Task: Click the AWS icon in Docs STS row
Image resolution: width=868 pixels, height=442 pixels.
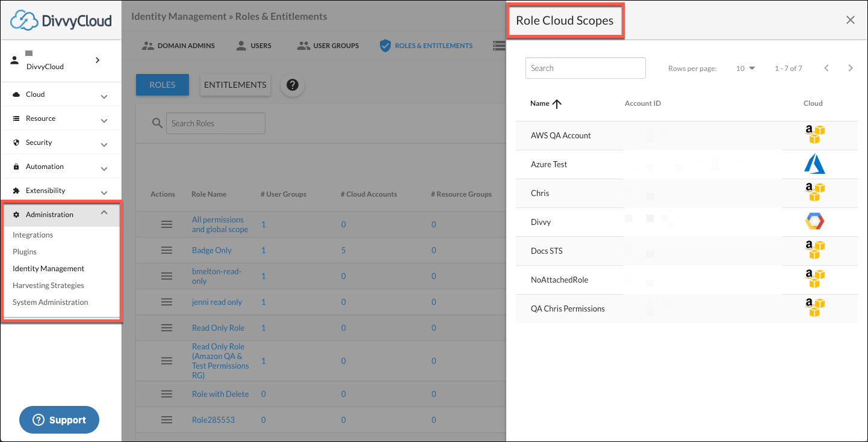Action: pyautogui.click(x=815, y=250)
